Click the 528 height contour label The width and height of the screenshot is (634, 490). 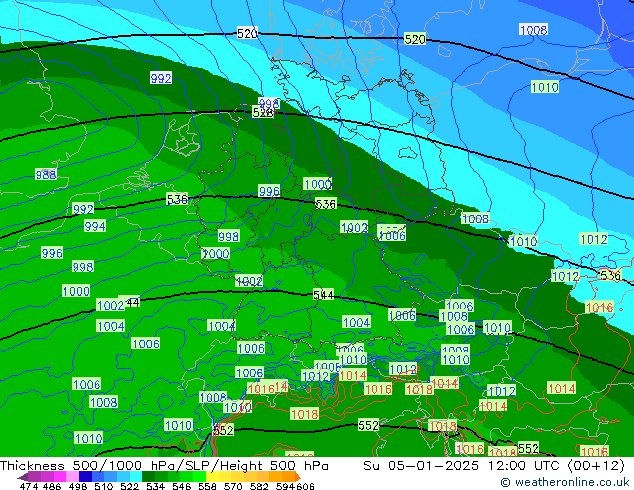[x=263, y=112]
